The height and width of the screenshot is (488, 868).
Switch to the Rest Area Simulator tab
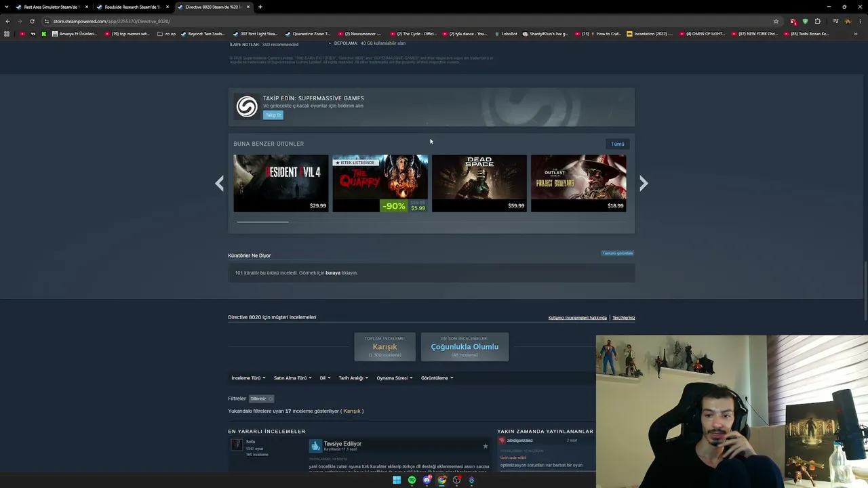[x=53, y=7]
